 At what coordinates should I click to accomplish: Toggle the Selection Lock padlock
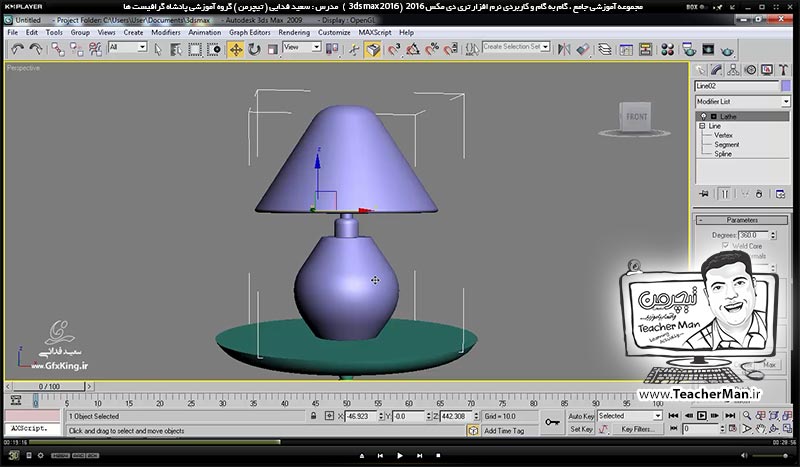click(313, 416)
